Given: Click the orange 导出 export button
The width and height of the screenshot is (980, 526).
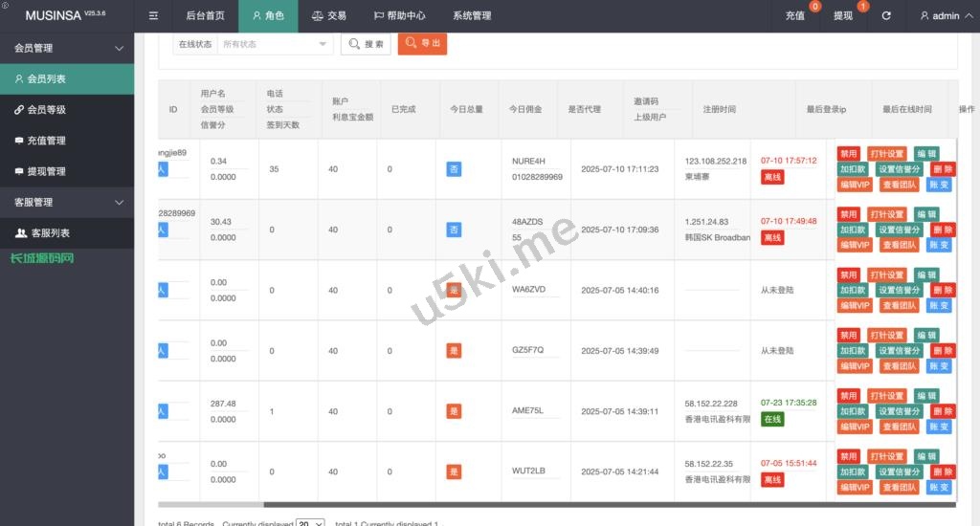Looking at the screenshot, I should point(422,44).
